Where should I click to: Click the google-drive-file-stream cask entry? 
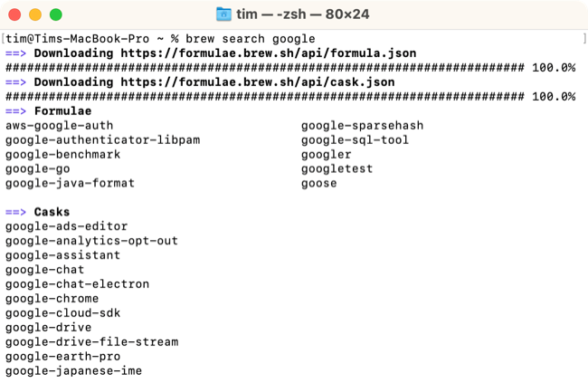(x=91, y=342)
